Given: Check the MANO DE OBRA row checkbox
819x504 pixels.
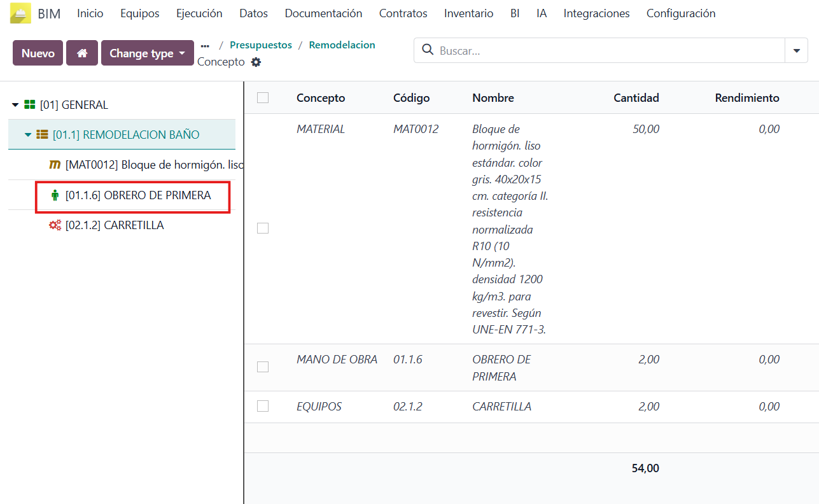Looking at the screenshot, I should (263, 367).
